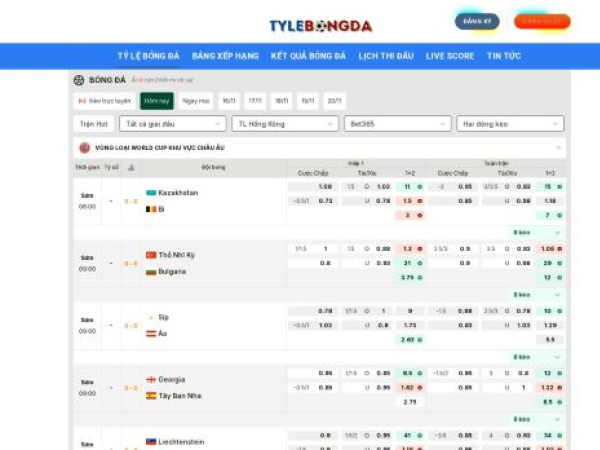Click the football icon beside Bóng Đá heading
Image resolution: width=600 pixels, height=450 pixels.
[79, 80]
